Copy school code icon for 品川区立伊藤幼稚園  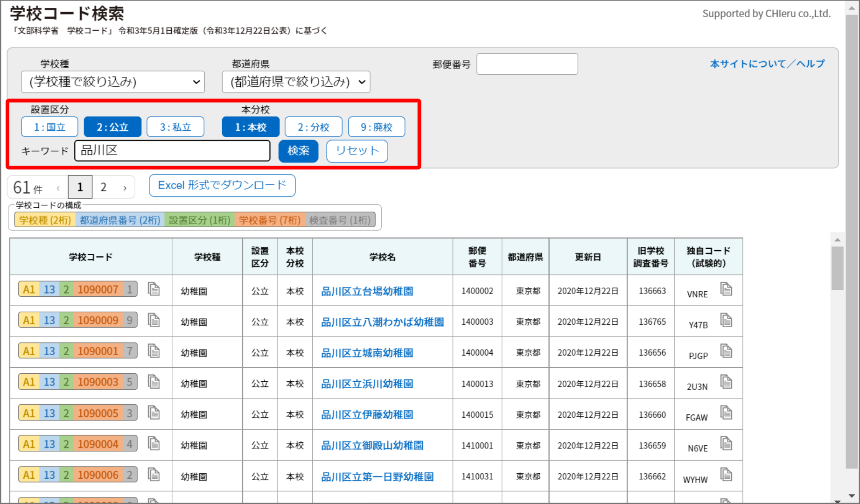(154, 413)
